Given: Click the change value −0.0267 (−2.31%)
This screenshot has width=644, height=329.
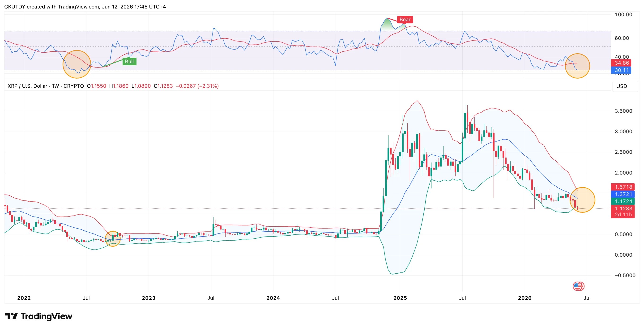Looking at the screenshot, I should [x=197, y=86].
